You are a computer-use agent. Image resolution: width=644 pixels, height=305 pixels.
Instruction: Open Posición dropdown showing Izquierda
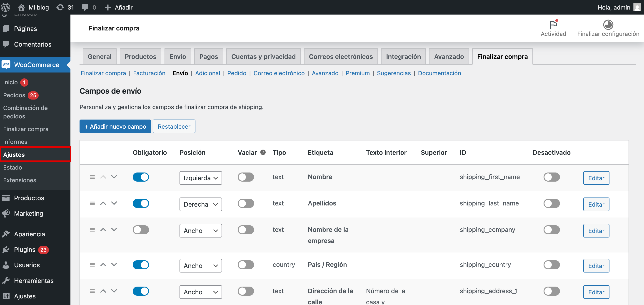(x=200, y=178)
